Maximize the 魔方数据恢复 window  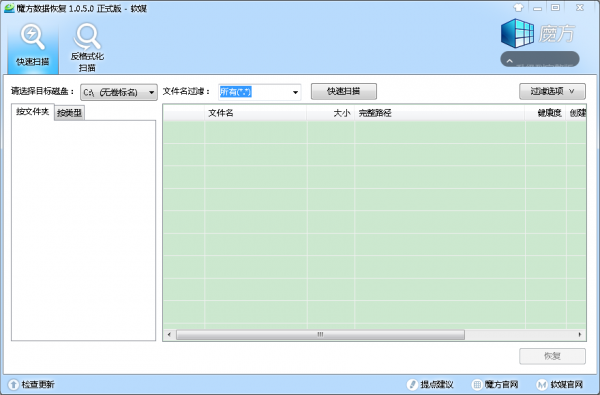[x=556, y=8]
